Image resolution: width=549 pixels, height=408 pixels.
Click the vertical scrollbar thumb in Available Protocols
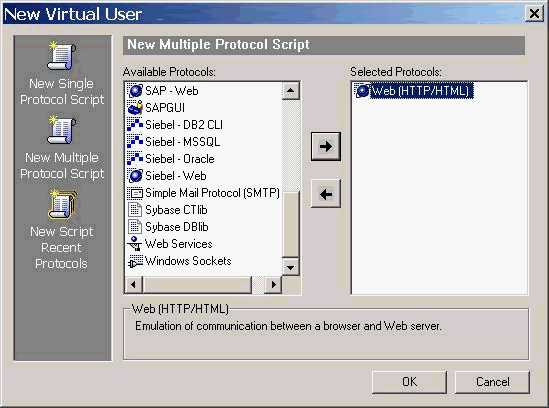290,224
